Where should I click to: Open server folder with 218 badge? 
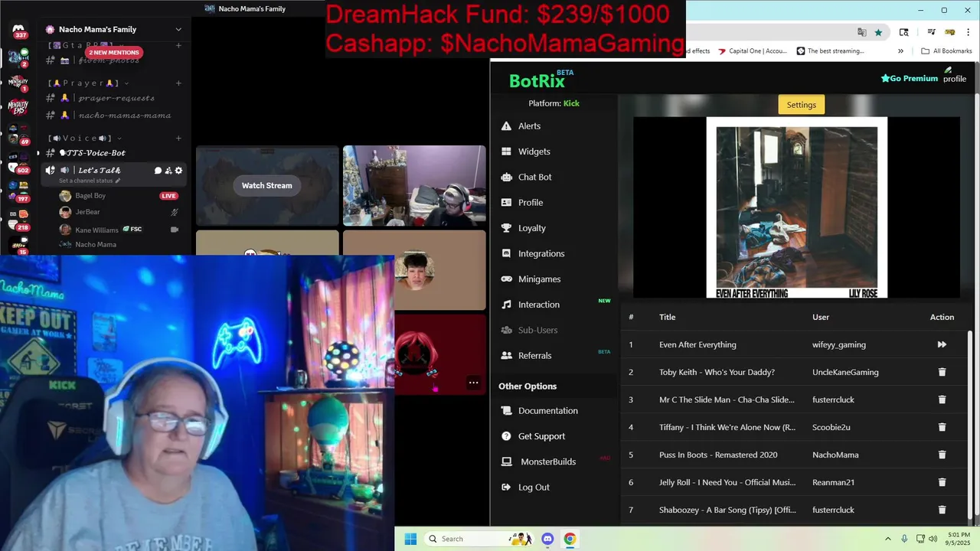click(18, 219)
